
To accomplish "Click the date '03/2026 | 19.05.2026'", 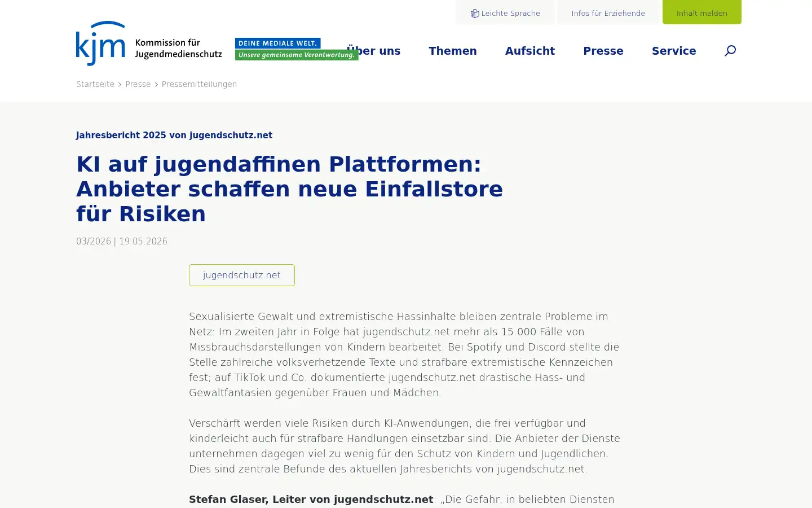I will point(122,242).
